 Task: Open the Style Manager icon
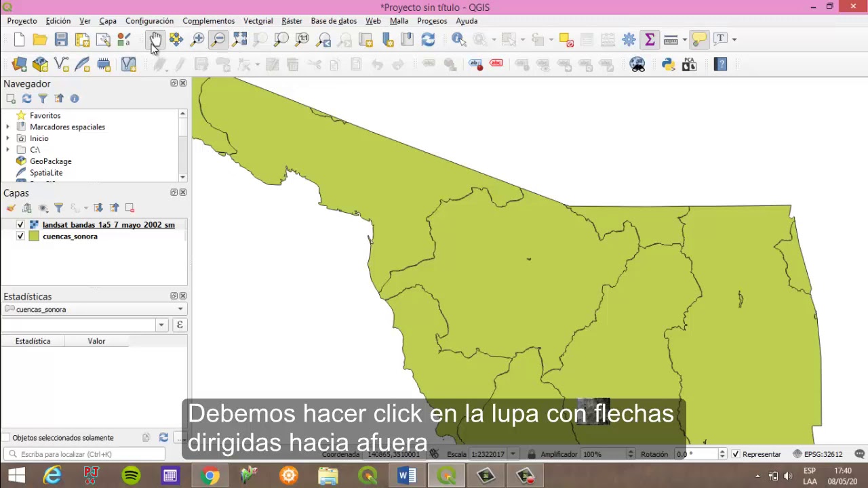point(124,39)
